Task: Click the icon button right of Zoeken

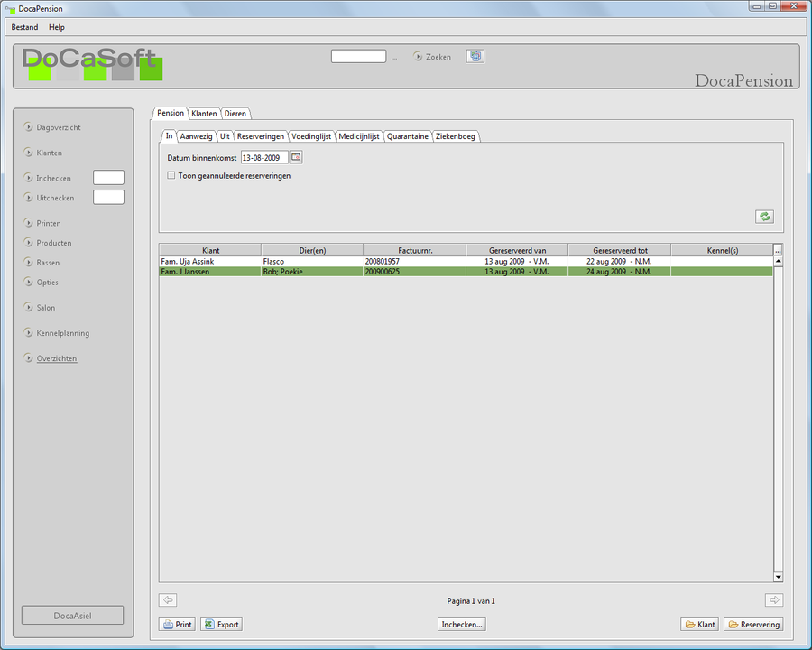Action: click(x=475, y=56)
